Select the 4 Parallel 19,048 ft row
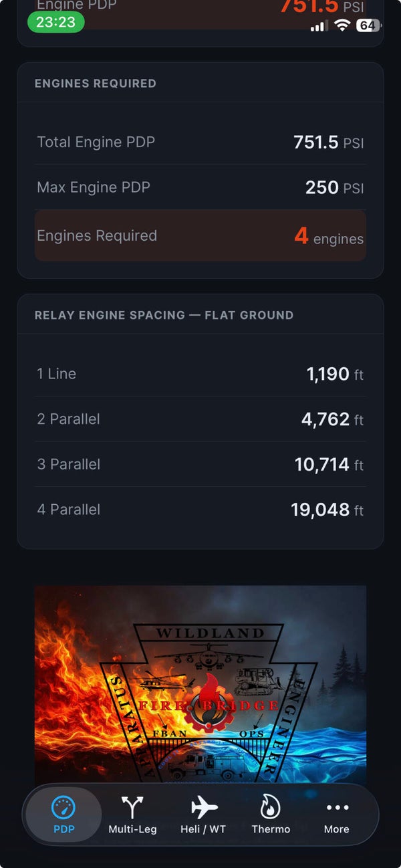Image resolution: width=401 pixels, height=868 pixels. point(200,510)
